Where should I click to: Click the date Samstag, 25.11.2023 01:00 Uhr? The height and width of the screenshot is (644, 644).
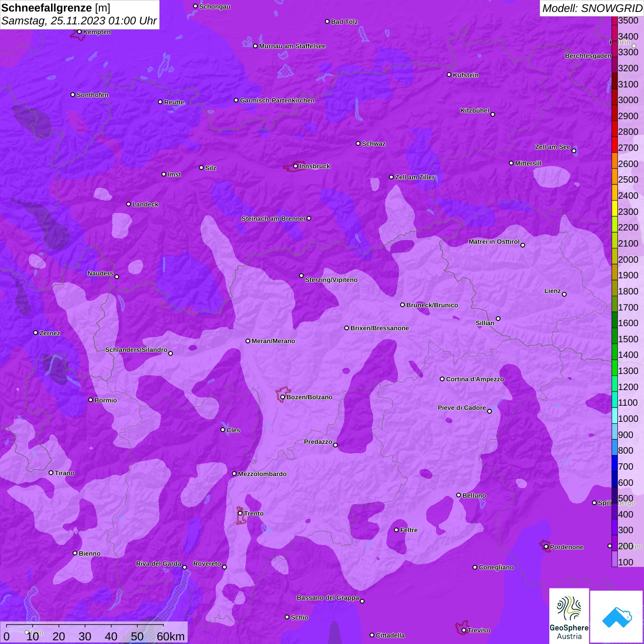click(79, 21)
